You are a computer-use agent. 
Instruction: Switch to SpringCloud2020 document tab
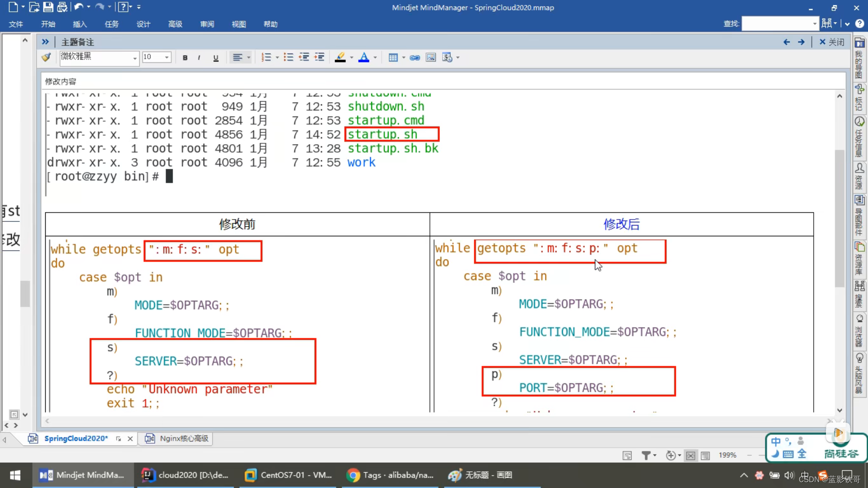tap(75, 438)
